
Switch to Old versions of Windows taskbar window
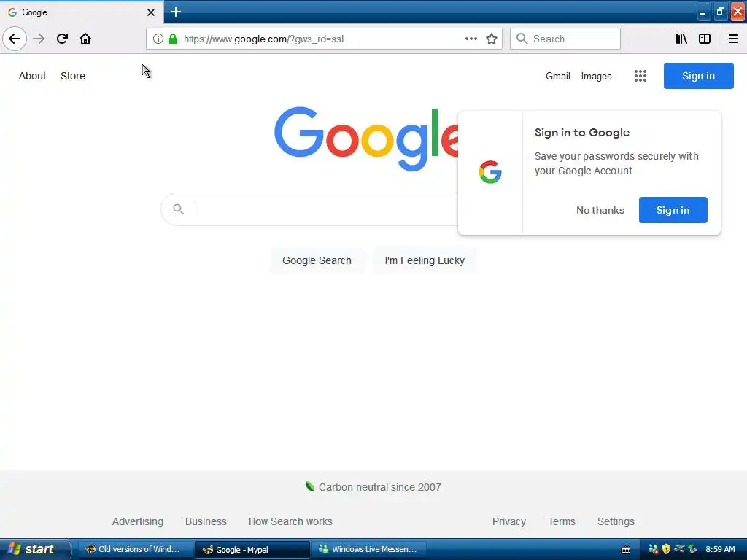(x=135, y=549)
